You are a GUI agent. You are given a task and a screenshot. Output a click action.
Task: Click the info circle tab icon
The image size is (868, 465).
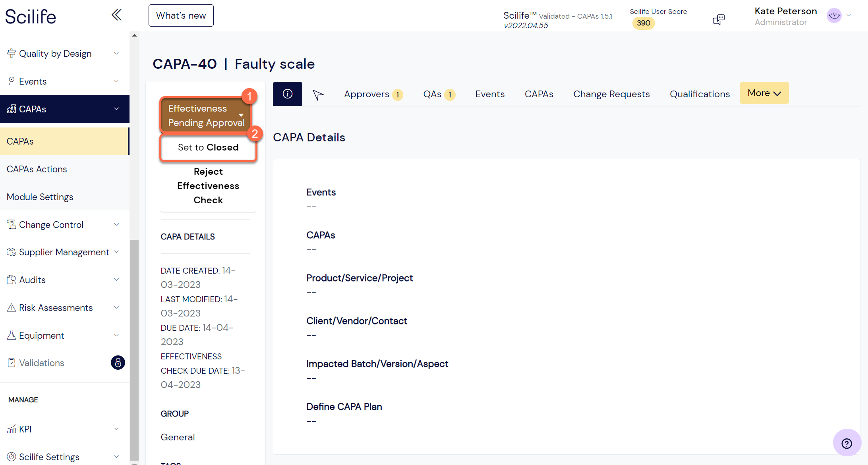coord(287,94)
